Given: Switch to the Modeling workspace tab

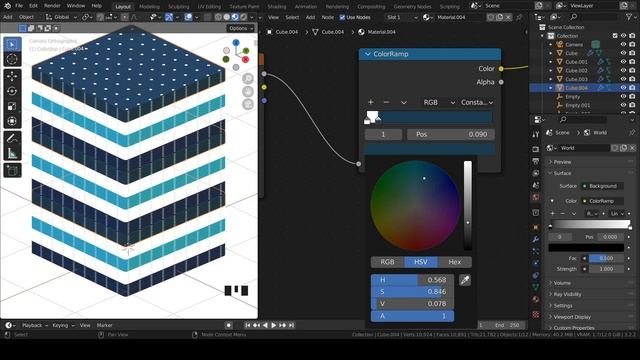Looking at the screenshot, I should [149, 7].
